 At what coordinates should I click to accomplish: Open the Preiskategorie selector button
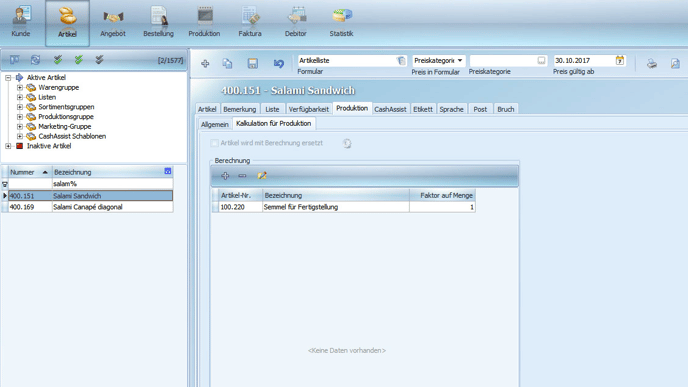(x=541, y=61)
